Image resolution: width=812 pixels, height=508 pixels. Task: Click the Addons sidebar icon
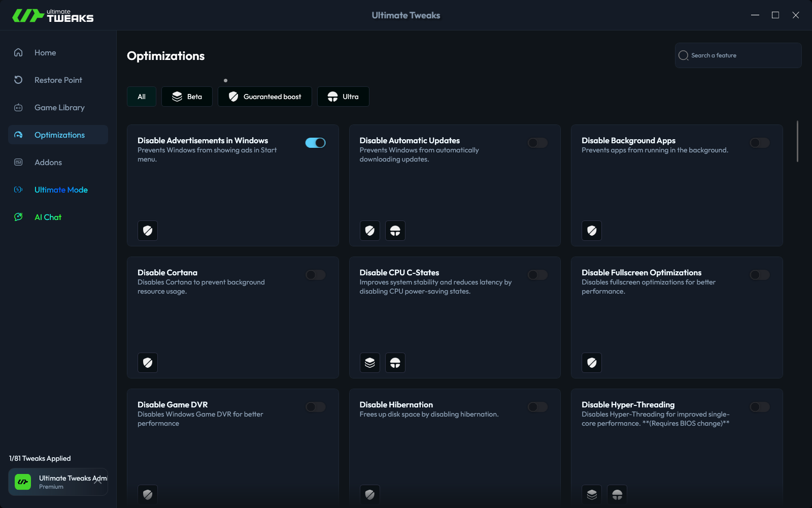click(18, 162)
